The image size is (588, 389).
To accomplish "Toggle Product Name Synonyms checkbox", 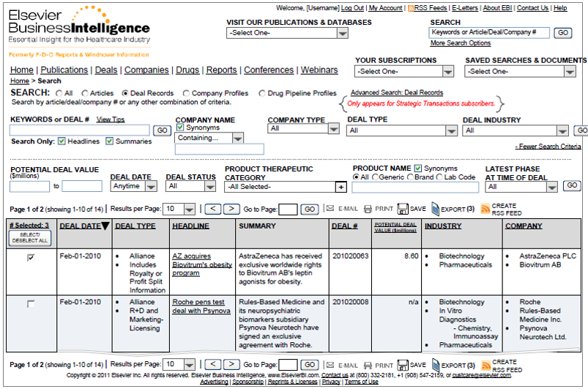I will pyautogui.click(x=417, y=168).
